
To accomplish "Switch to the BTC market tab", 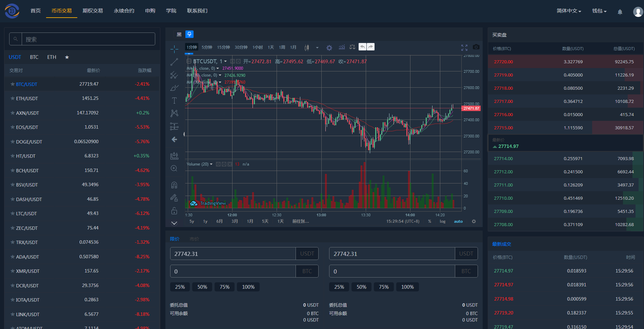I will point(34,57).
